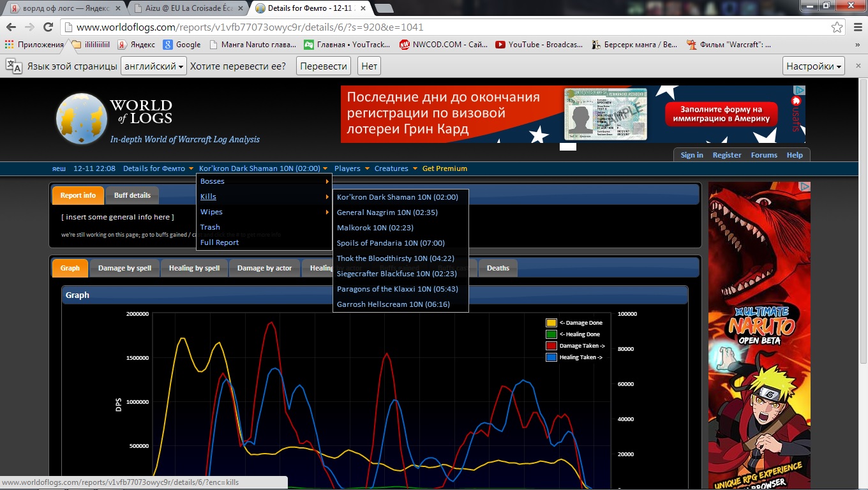The image size is (868, 490).
Task: Open the Фильм "Warcraft" bookmark
Action: tap(729, 45)
